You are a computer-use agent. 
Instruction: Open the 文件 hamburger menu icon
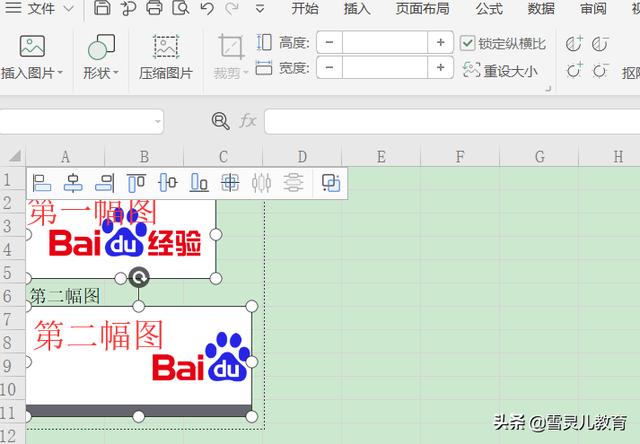13,7
